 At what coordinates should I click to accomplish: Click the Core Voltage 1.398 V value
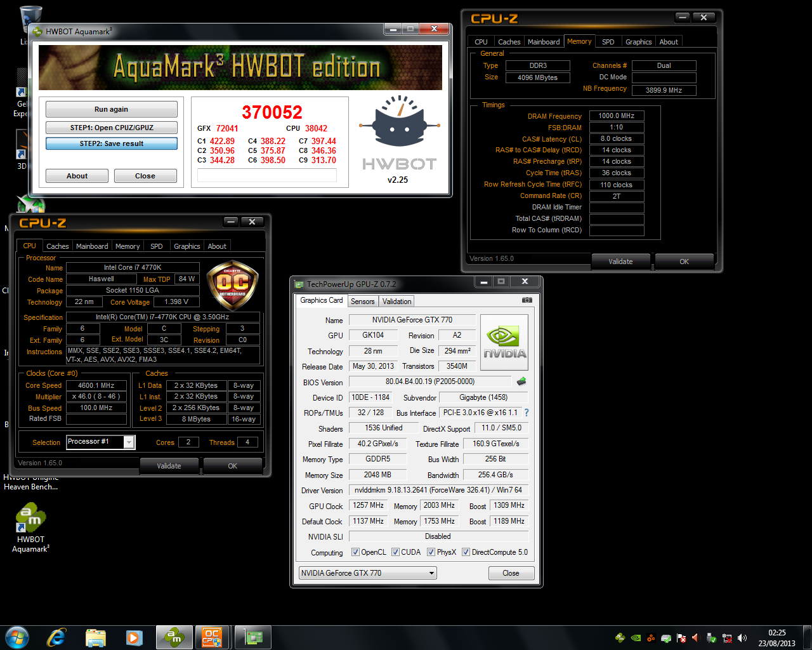point(176,302)
